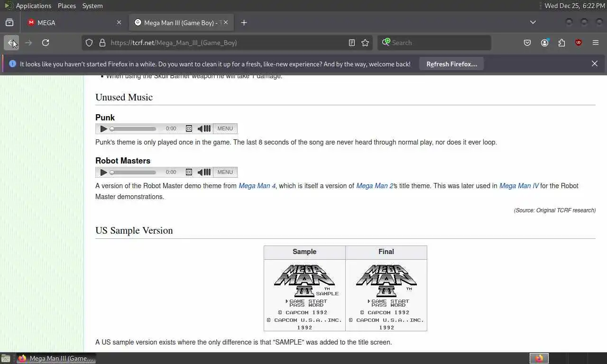Show site security padlock info
607x364 pixels.
102,43
